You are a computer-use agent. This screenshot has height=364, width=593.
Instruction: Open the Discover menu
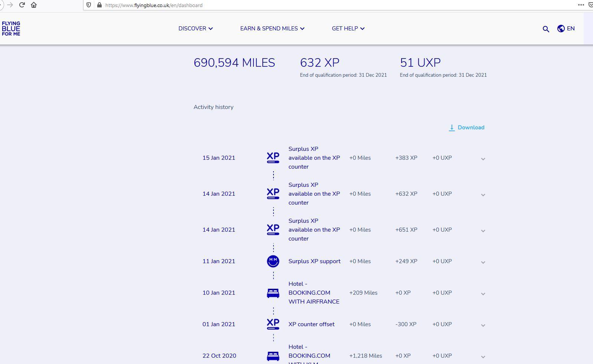pyautogui.click(x=195, y=29)
